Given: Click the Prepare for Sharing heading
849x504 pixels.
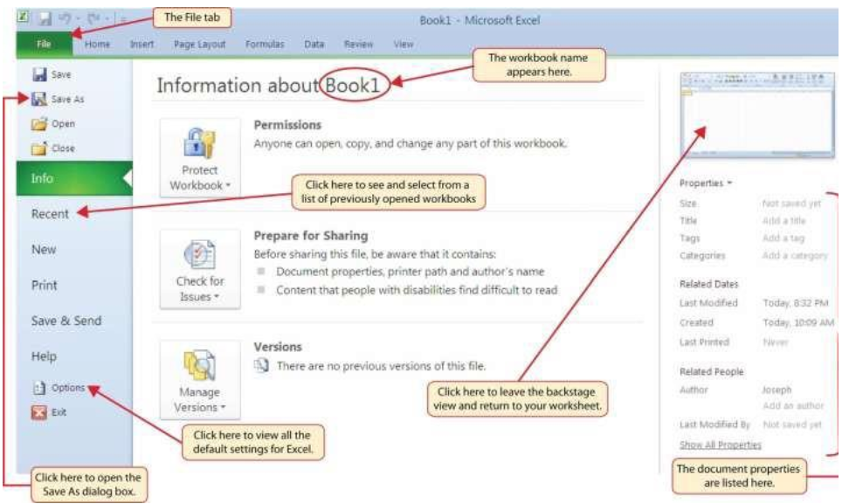Looking at the screenshot, I should [x=311, y=236].
